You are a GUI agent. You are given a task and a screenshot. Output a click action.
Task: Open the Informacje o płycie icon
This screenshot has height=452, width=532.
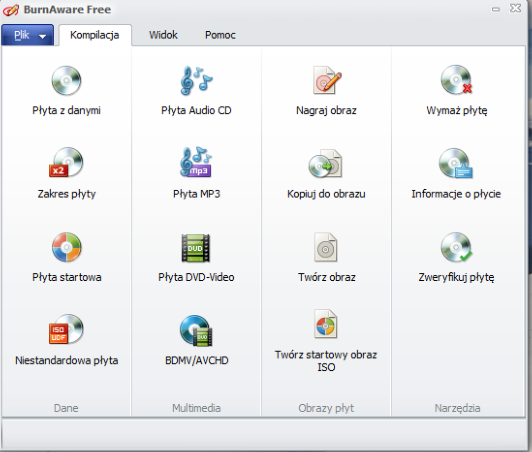(456, 163)
